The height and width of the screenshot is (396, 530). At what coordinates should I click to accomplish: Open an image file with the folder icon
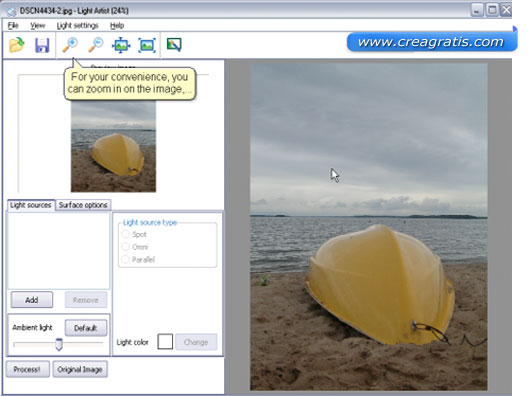tap(17, 45)
